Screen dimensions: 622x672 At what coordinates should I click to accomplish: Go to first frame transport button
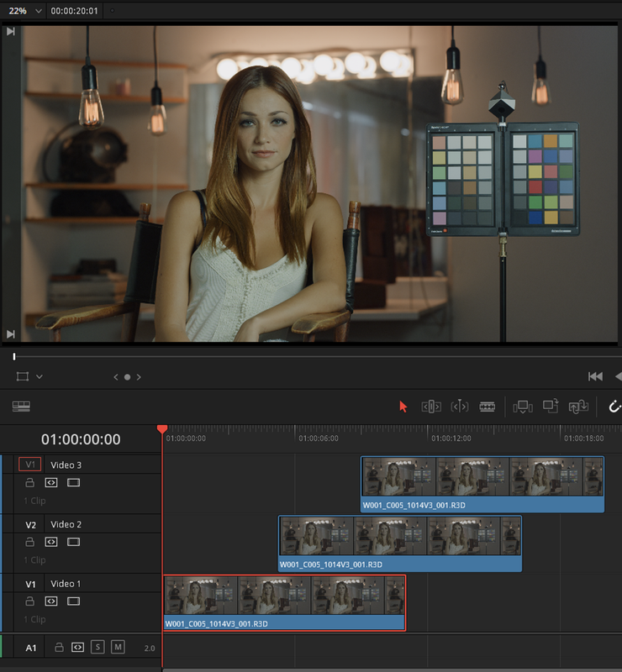(x=595, y=376)
